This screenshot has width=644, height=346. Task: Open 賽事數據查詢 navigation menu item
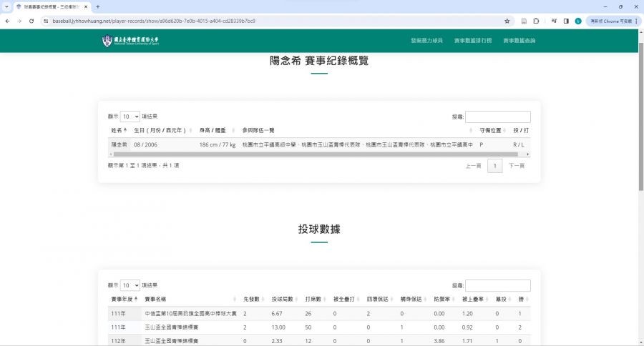click(519, 41)
